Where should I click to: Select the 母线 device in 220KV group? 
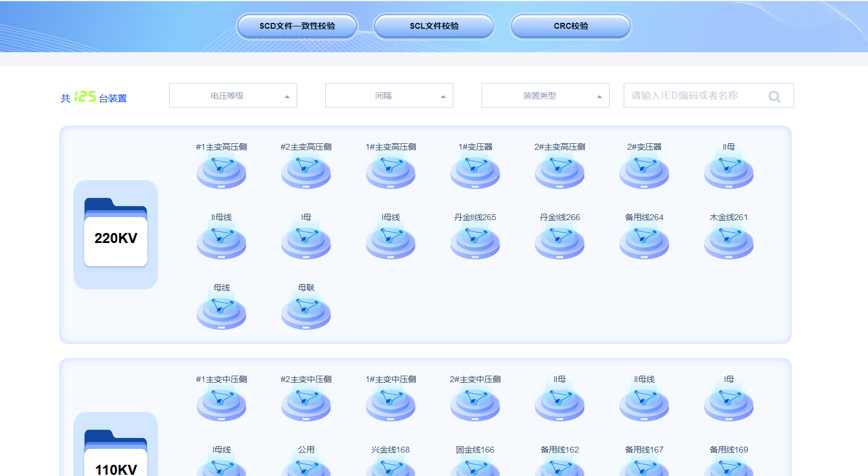[x=221, y=313]
